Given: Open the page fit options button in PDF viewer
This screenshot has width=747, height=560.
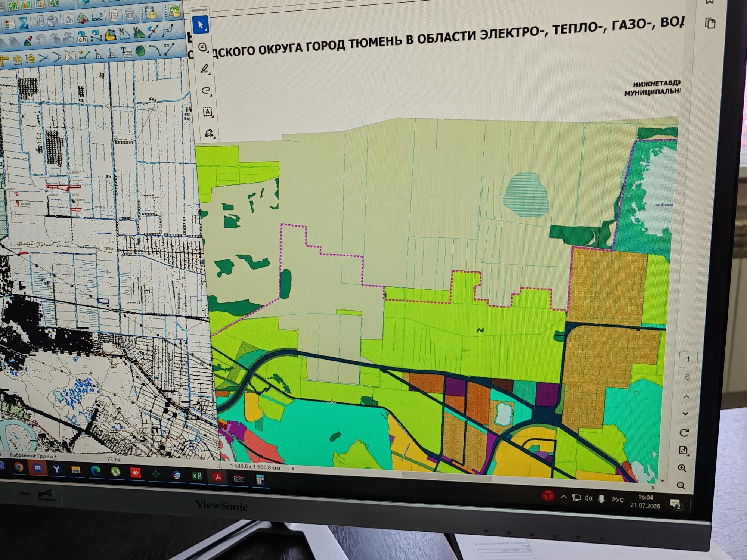Looking at the screenshot, I should click(683, 451).
